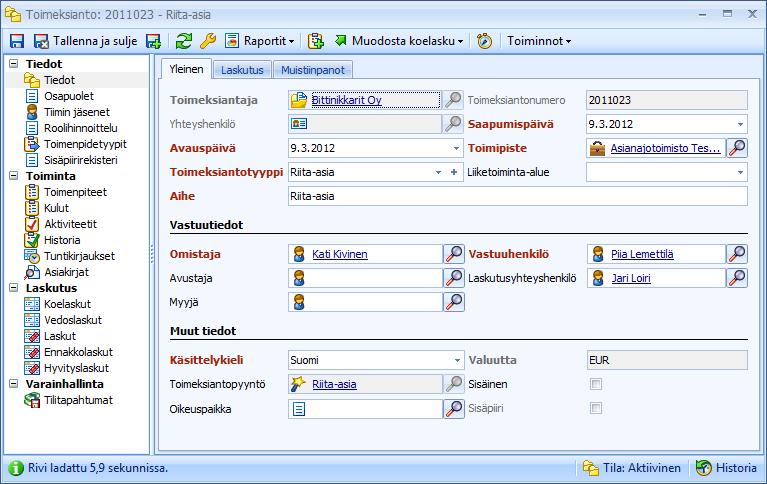Open the Muistiinpanot tab
The image size is (767, 484).
(313, 70)
